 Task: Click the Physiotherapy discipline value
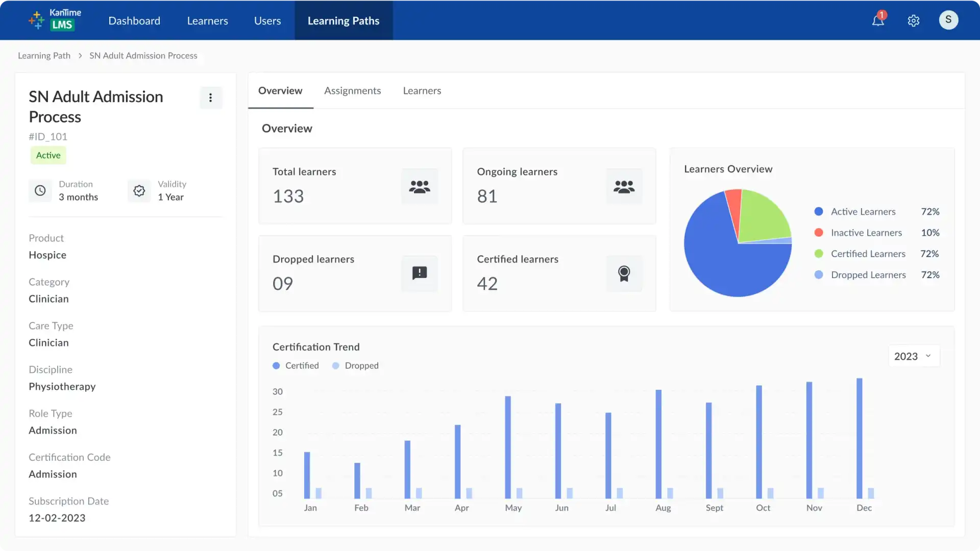click(x=62, y=387)
